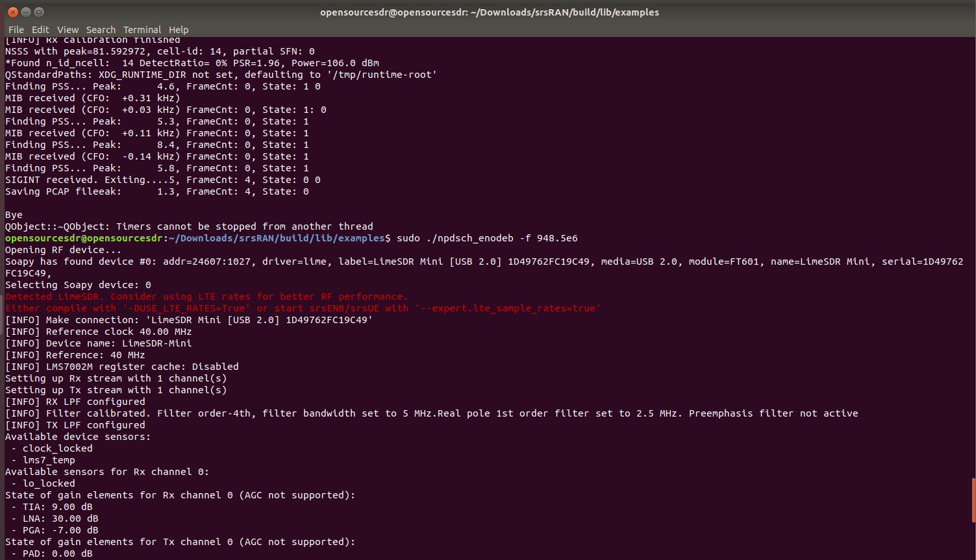The width and height of the screenshot is (976, 560).
Task: Click the '[INFO] Reference clock 40.00 MHz' line
Action: pyautogui.click(x=99, y=332)
